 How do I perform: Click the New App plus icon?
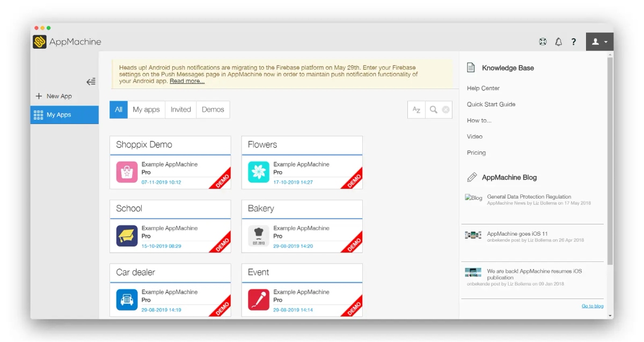[x=39, y=96]
